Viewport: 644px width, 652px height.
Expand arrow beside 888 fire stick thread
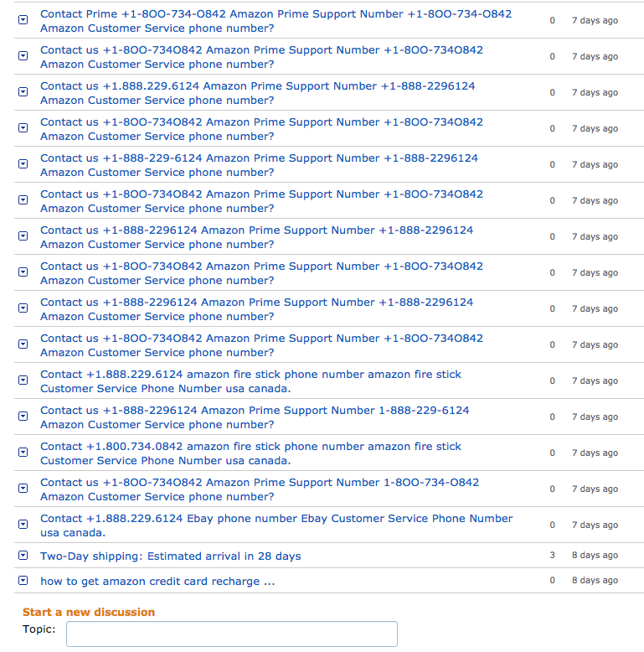[x=23, y=380]
